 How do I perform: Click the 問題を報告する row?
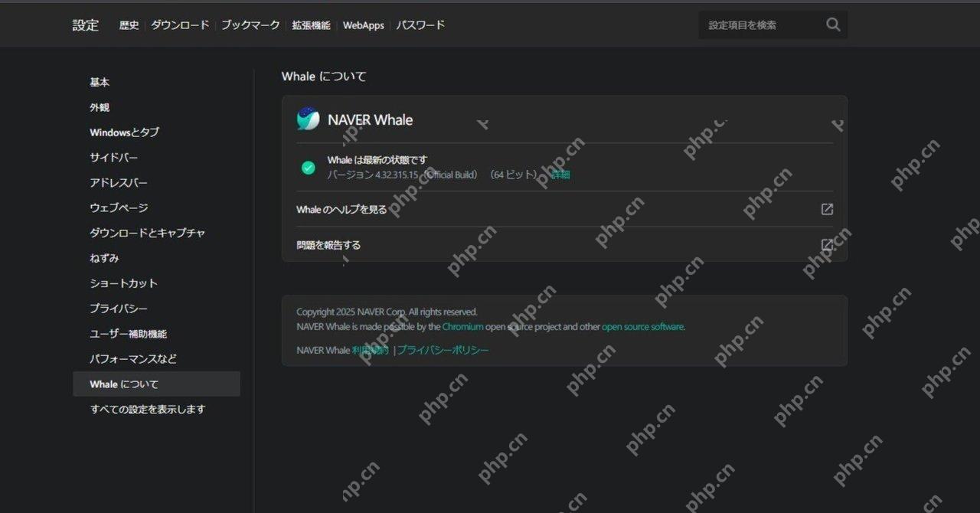[564, 245]
